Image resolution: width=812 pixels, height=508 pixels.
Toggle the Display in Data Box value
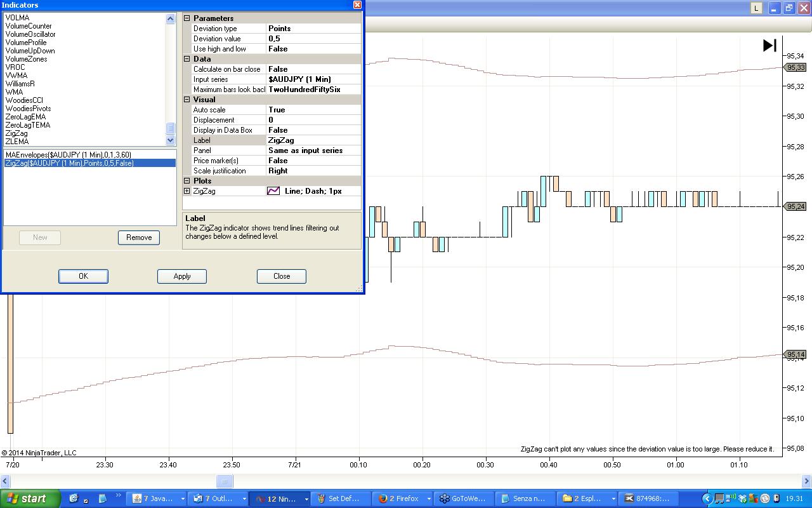click(x=313, y=130)
